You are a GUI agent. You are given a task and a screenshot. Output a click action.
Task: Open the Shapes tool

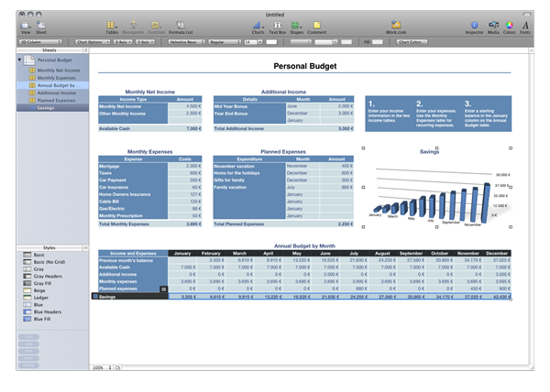pos(297,27)
